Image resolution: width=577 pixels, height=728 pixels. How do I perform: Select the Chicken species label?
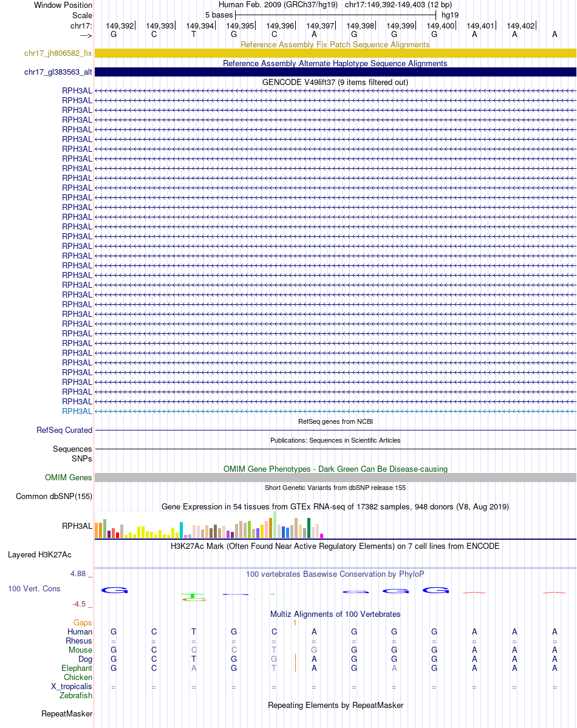tap(78, 678)
